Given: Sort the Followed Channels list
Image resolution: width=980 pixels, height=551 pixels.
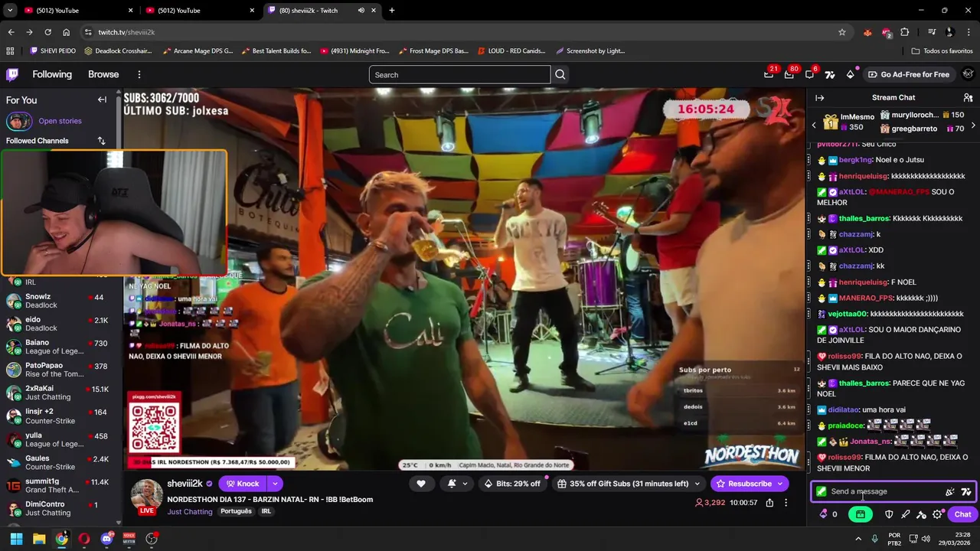Looking at the screenshot, I should 101,141.
